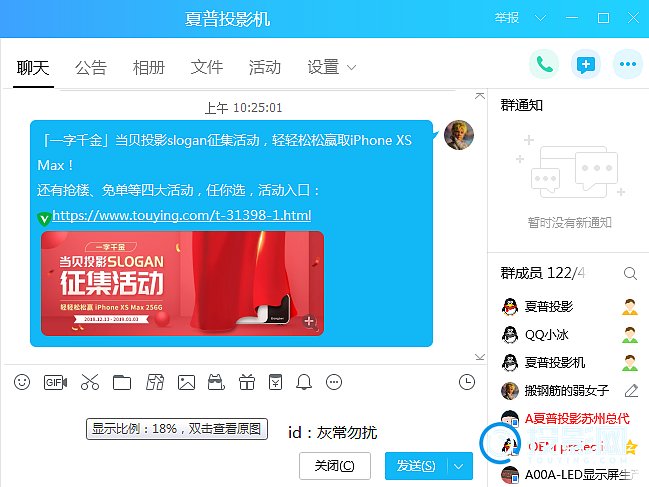This screenshot has width=649, height=487.
Task: Click the 关闭(C) button
Action: [334, 466]
